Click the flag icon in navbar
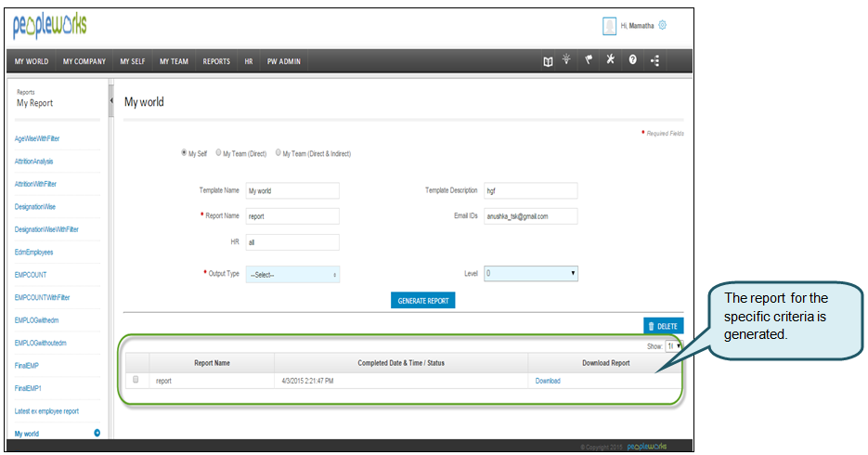 click(x=589, y=61)
